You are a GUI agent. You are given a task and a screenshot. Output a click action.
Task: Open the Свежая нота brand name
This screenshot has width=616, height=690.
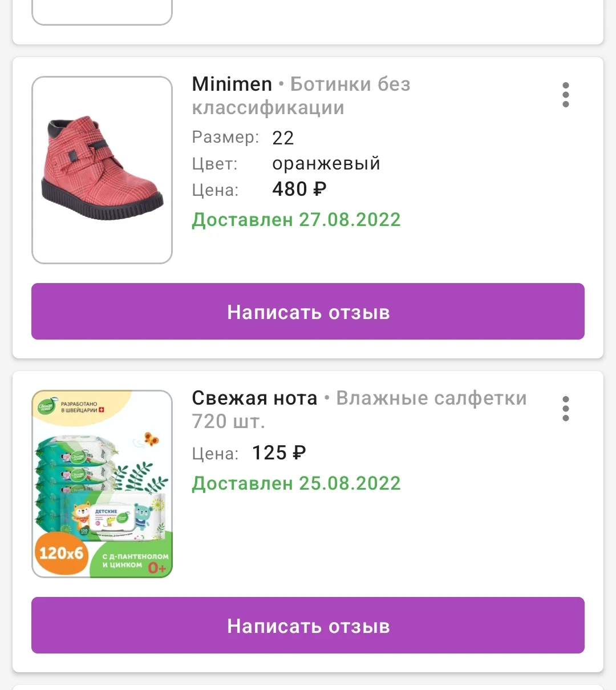click(254, 398)
